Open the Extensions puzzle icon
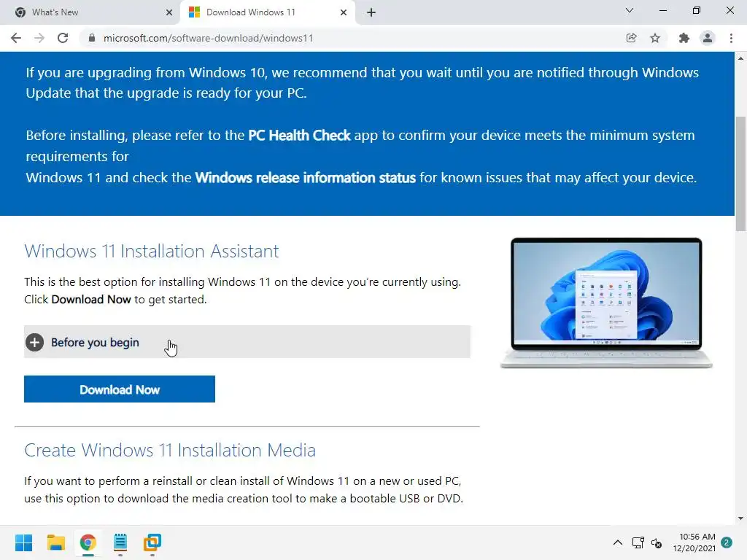Screen dimensions: 747x560 (684, 38)
